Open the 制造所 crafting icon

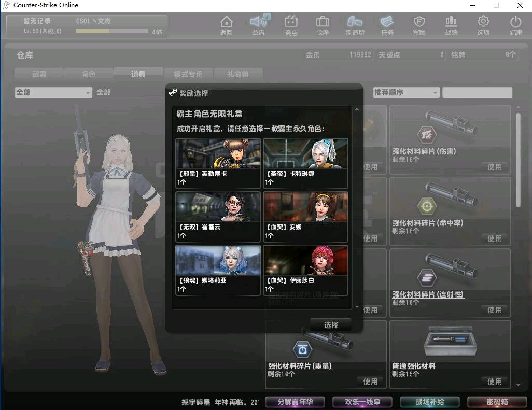(x=355, y=25)
